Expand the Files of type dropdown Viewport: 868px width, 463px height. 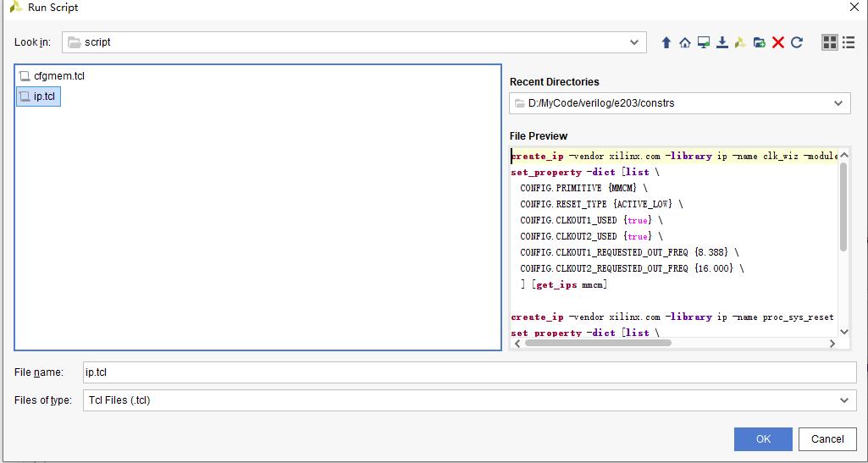click(x=843, y=400)
